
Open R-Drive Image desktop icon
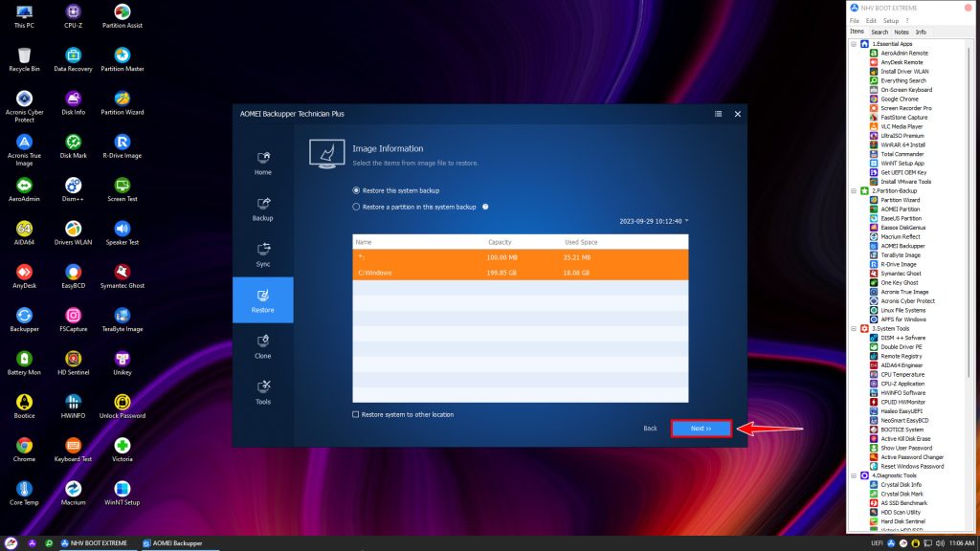[122, 146]
